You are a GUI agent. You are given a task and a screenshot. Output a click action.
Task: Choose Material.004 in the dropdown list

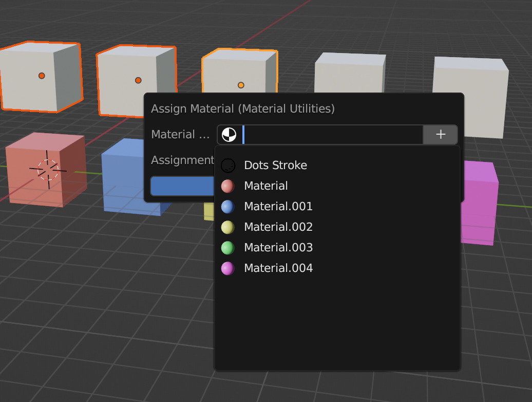coord(278,268)
